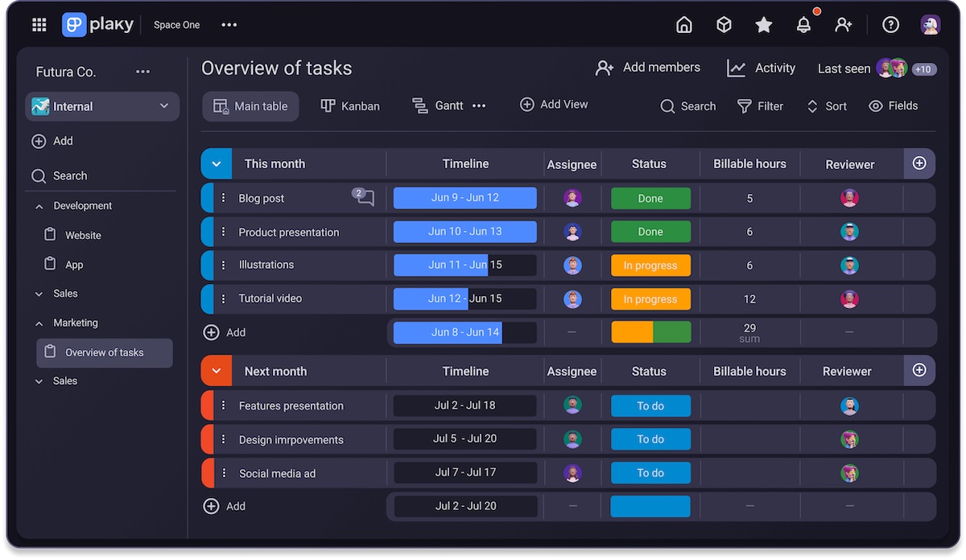Open the Activity log

pyautogui.click(x=761, y=68)
